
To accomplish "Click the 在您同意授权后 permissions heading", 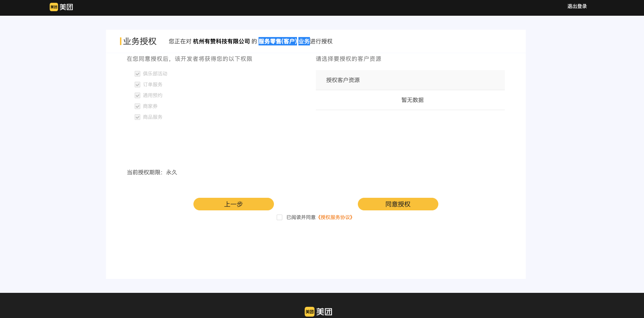I will (189, 59).
